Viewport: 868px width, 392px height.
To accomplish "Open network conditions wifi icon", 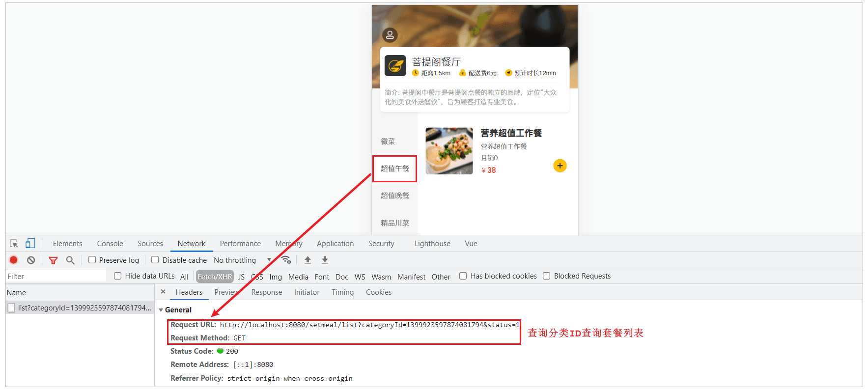I will (x=286, y=260).
